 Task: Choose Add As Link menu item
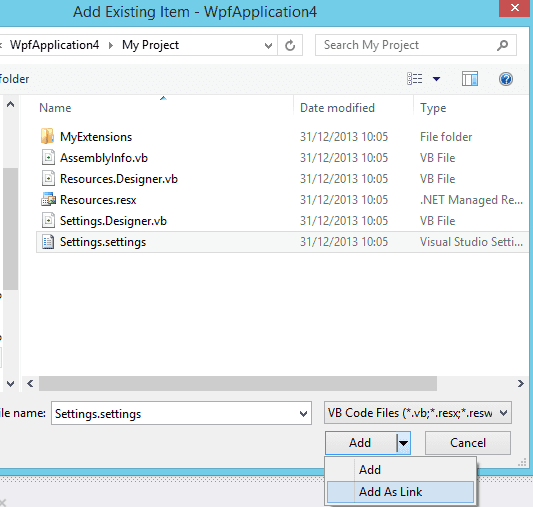(400, 492)
